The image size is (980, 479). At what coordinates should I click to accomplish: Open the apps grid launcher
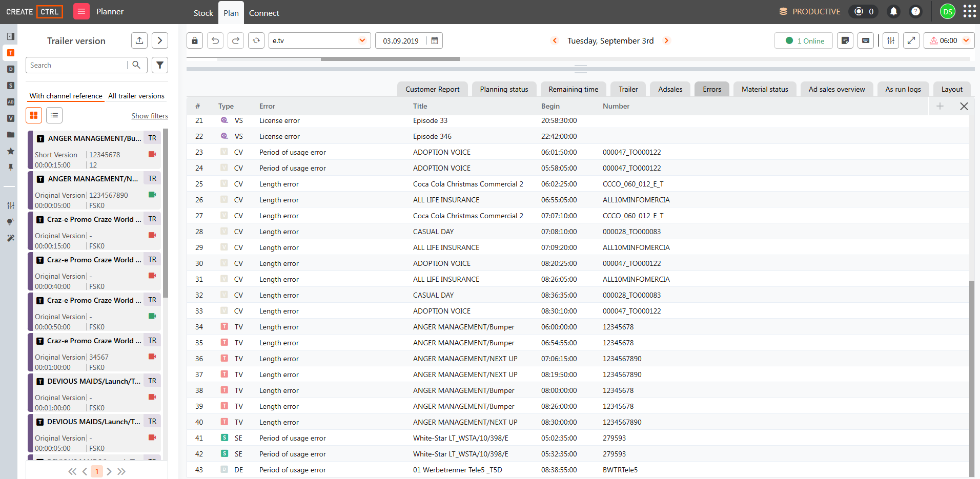pyautogui.click(x=969, y=11)
